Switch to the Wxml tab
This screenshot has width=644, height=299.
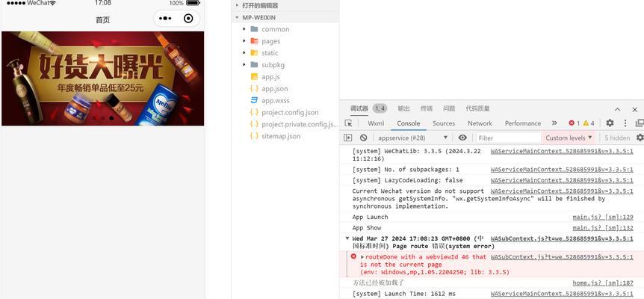[x=376, y=123]
